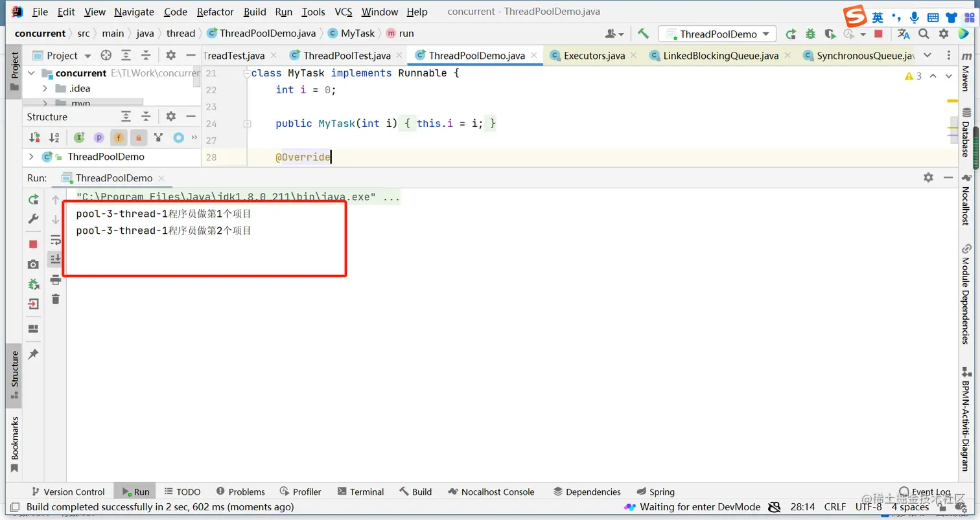Toggle soft-wrap in the run console

tap(56, 240)
